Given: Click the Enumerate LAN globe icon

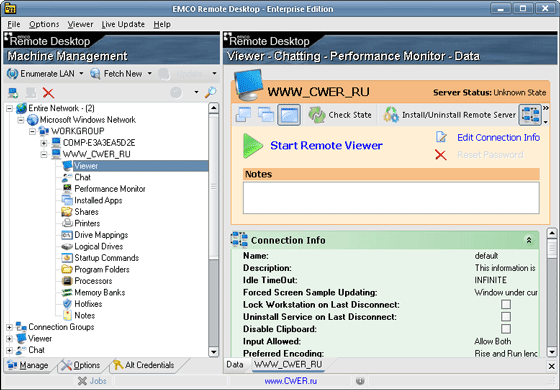Looking at the screenshot, I should pyautogui.click(x=12, y=74).
